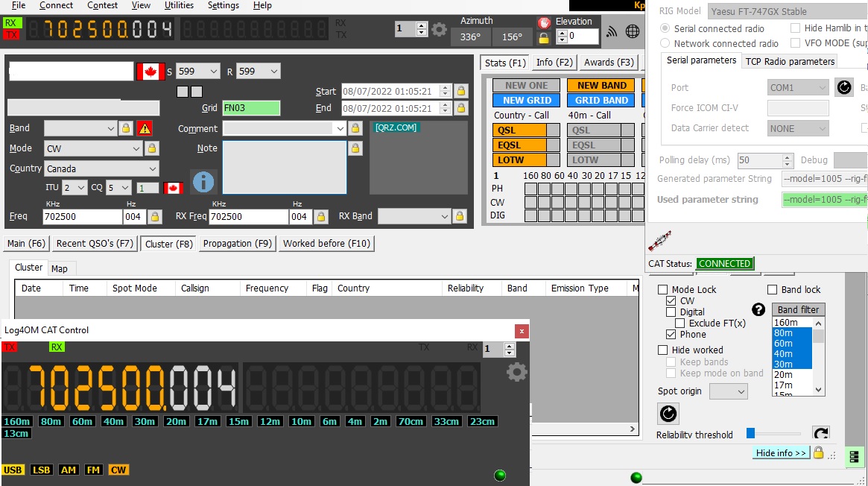Image resolution: width=868 pixels, height=486 pixels.
Task: Lock the RX Freq padlock
Action: (321, 216)
